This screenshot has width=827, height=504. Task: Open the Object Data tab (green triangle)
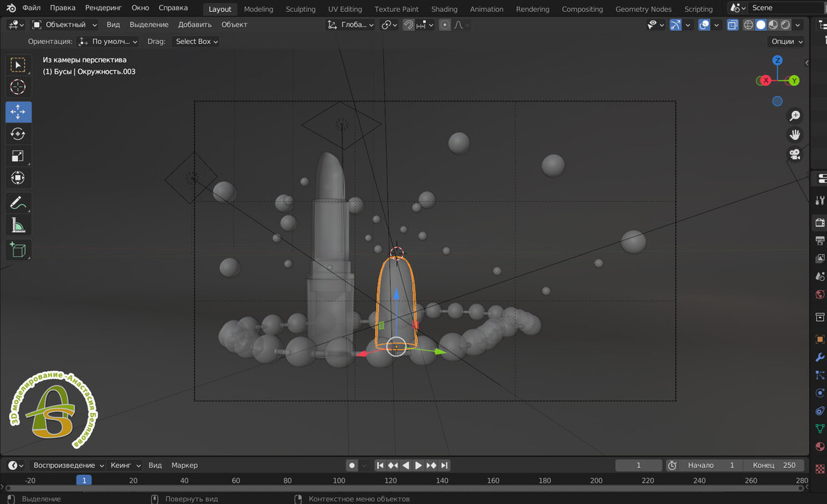pyautogui.click(x=820, y=429)
